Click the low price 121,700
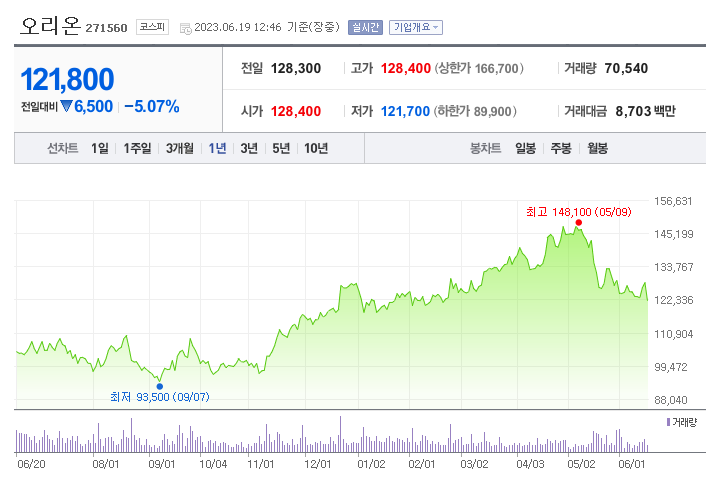This screenshot has height=477, width=706. [x=405, y=111]
